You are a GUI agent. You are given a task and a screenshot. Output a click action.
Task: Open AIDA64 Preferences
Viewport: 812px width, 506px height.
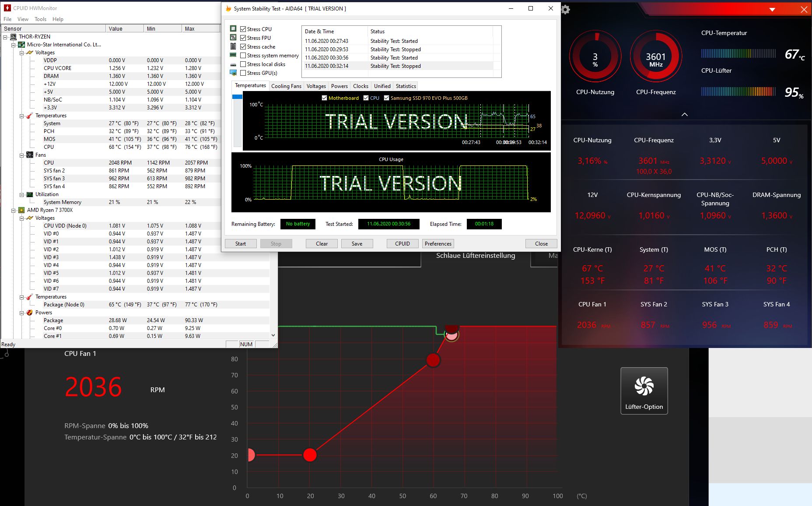(x=438, y=244)
